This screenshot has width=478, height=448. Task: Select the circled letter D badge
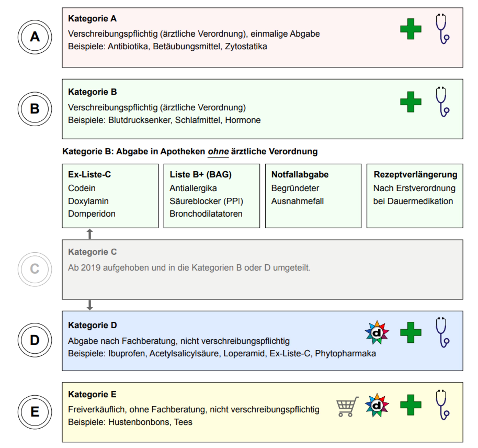coord(35,340)
